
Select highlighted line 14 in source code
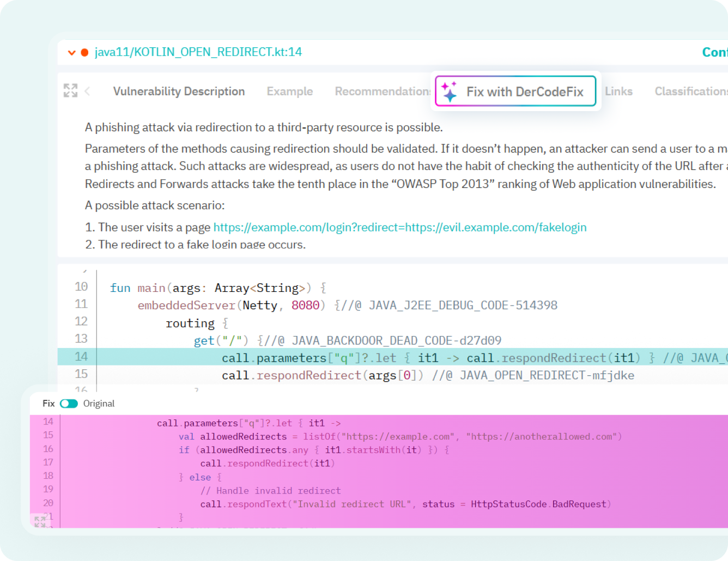click(392, 357)
